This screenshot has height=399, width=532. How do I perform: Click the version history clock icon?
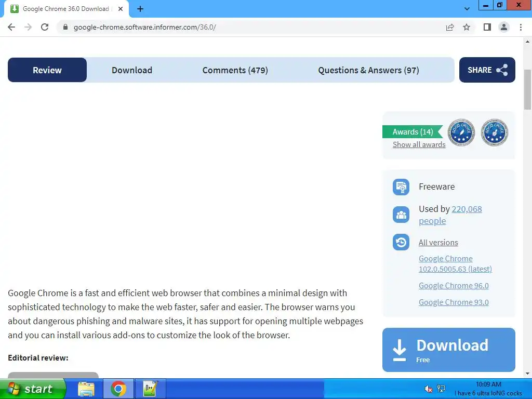[x=401, y=242]
